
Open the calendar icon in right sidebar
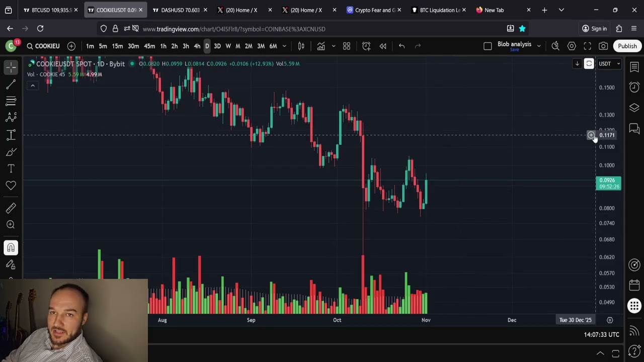pos(634,285)
